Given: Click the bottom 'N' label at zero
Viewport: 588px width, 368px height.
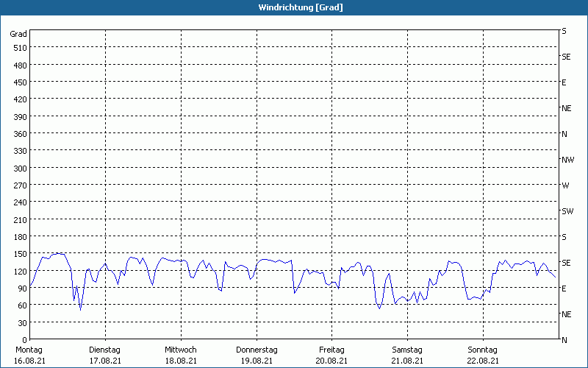Looking at the screenshot, I should click(x=564, y=340).
